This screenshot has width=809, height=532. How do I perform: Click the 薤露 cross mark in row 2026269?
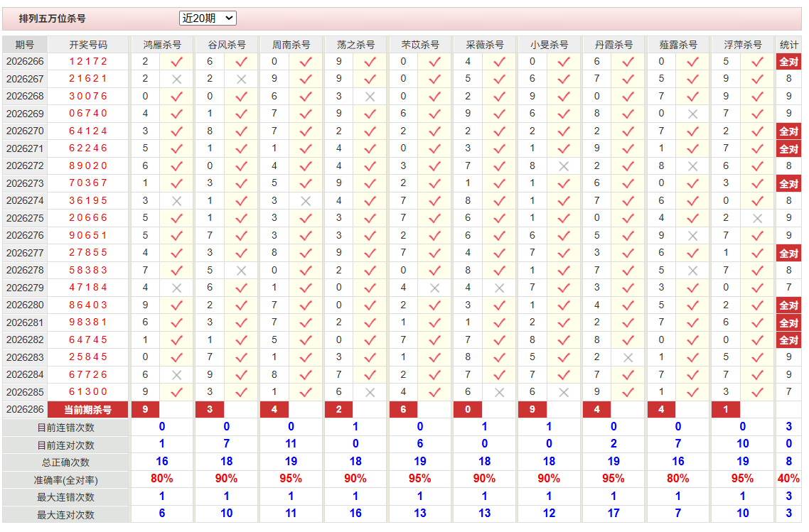click(x=692, y=114)
